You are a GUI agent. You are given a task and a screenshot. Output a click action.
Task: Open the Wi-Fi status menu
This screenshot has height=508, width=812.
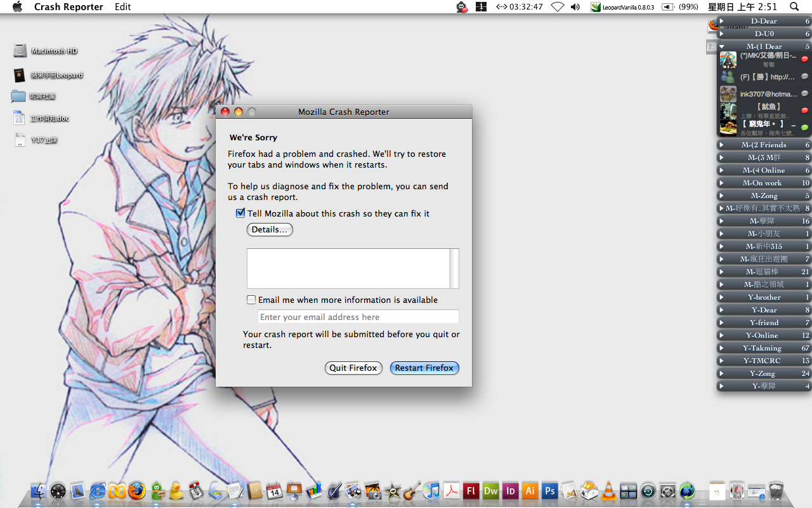click(x=557, y=6)
